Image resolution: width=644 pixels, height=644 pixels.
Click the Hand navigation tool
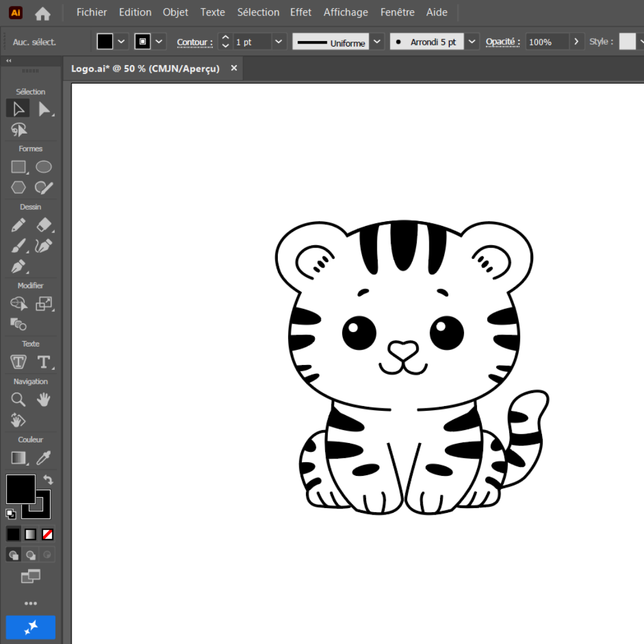(44, 400)
